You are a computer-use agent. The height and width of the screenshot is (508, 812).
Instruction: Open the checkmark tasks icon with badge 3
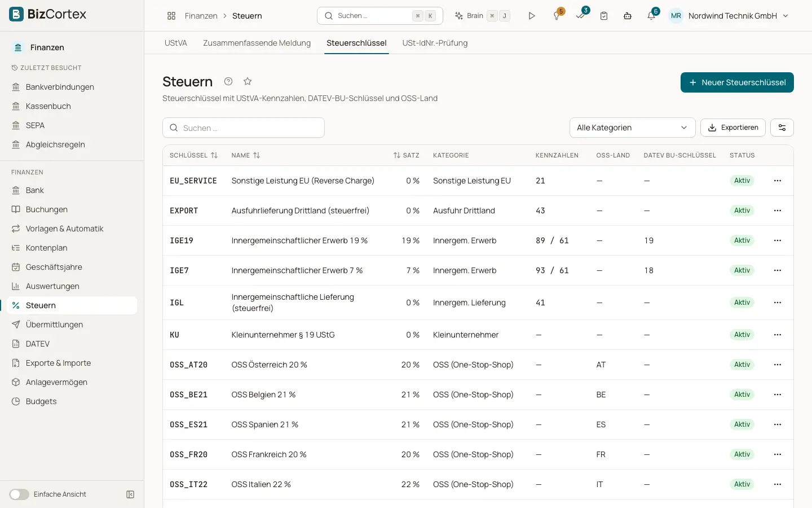pos(580,16)
